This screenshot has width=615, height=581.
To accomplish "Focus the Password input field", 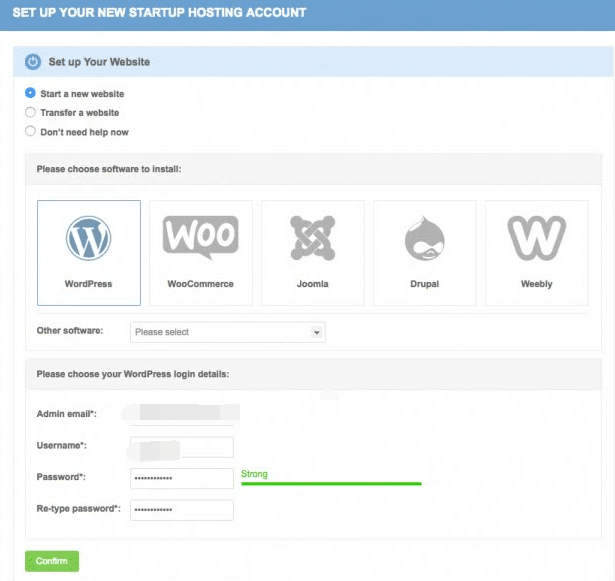I will [x=182, y=478].
